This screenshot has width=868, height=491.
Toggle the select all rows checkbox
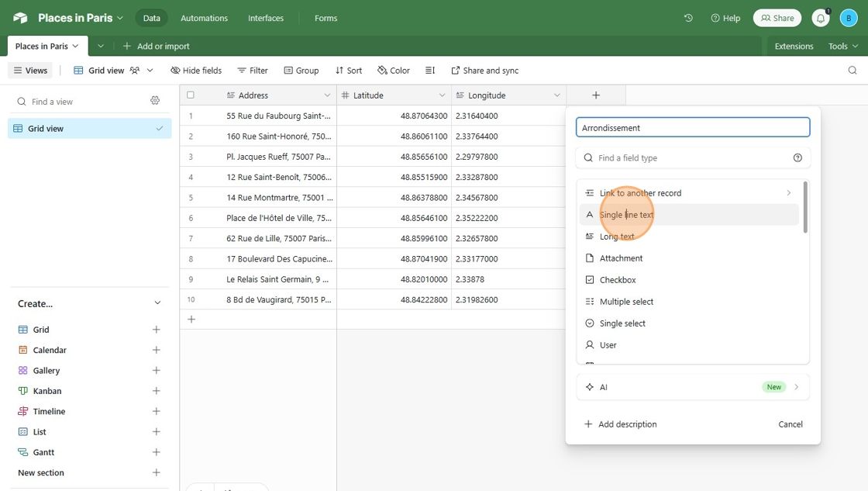(191, 95)
